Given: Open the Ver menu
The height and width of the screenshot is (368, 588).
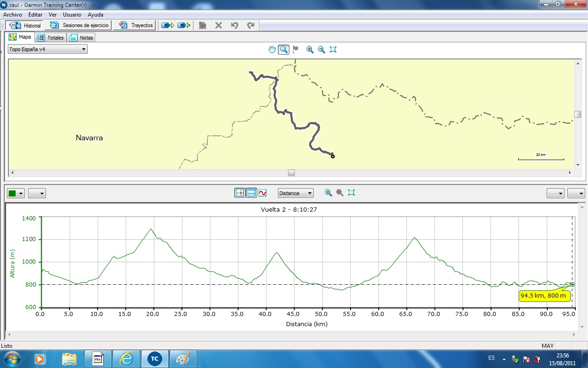Looking at the screenshot, I should coord(52,15).
